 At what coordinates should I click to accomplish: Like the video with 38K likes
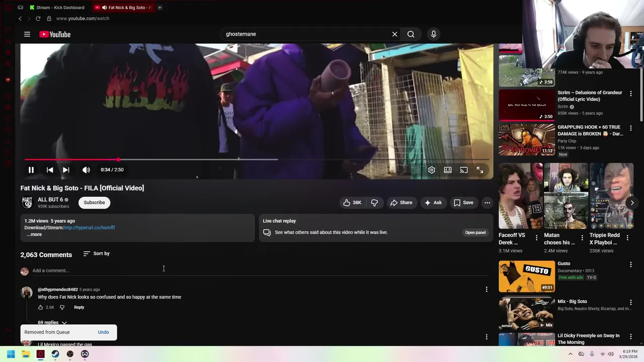[352, 203]
